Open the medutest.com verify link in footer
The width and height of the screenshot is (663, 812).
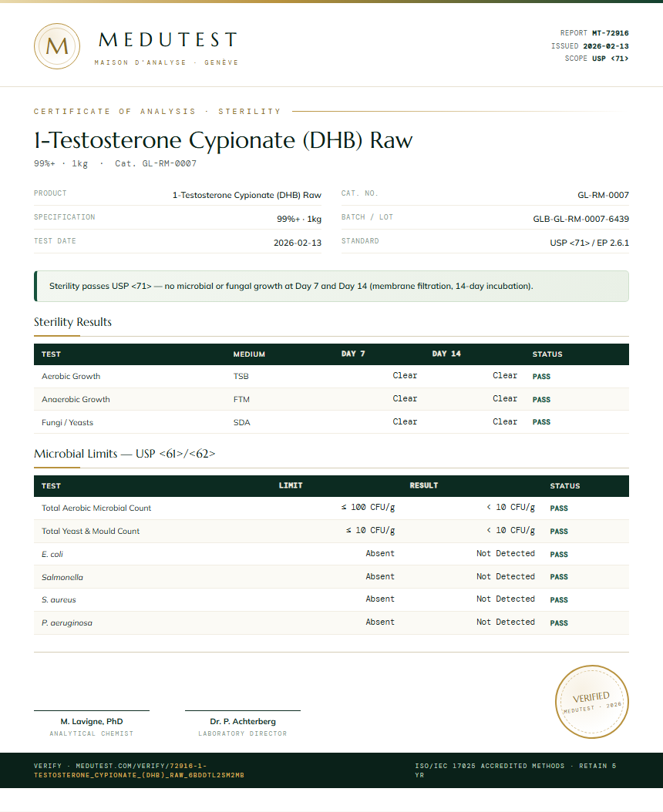coord(139,770)
